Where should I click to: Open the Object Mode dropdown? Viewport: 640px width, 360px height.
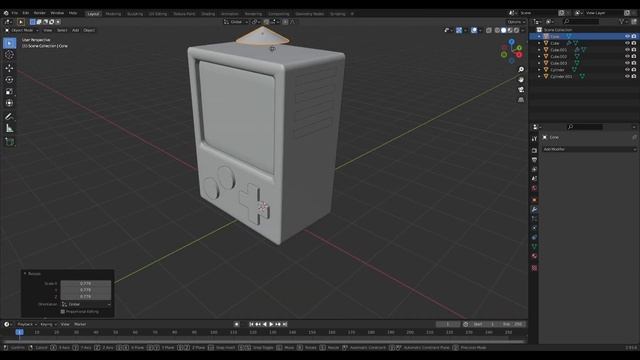point(22,30)
